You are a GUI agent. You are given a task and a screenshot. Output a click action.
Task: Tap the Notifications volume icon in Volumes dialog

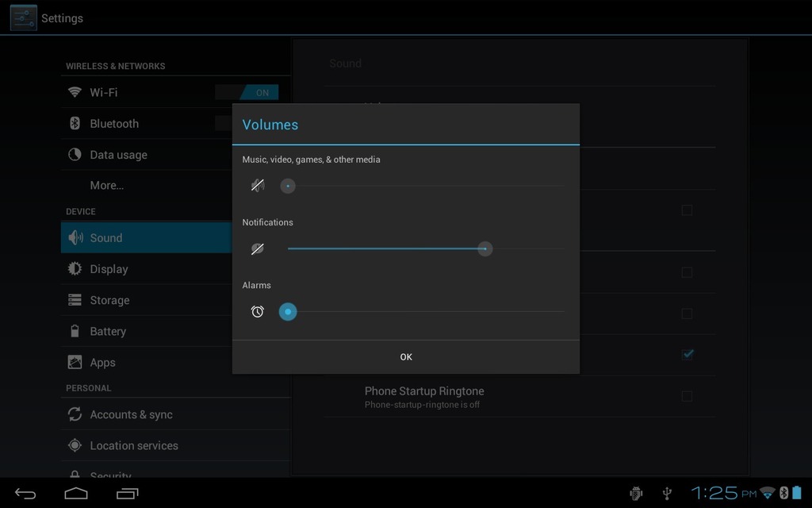pyautogui.click(x=258, y=248)
